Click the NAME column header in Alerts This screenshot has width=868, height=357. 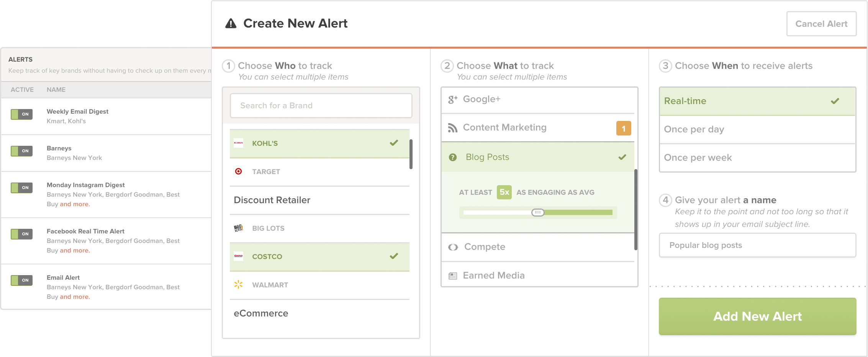56,90
